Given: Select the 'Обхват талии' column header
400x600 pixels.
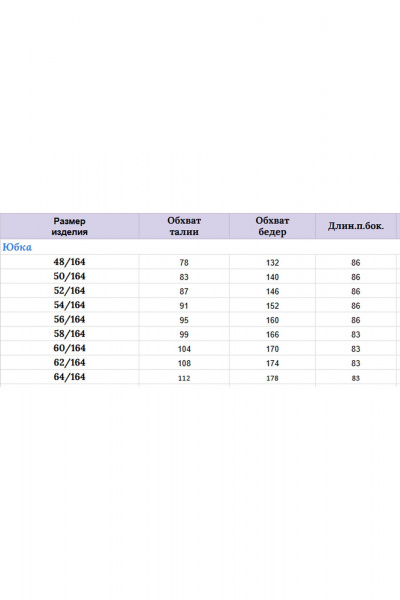Looking at the screenshot, I should 184,226.
